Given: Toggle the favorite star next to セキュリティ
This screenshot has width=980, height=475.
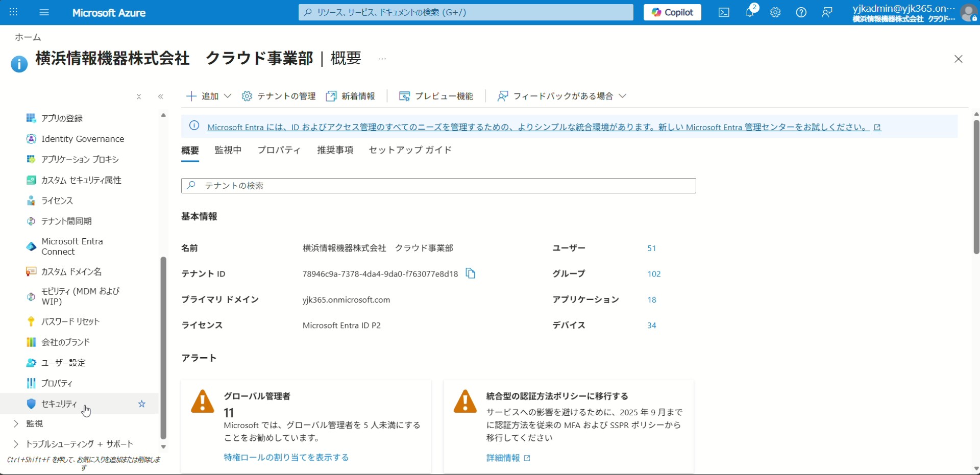Looking at the screenshot, I should click(142, 404).
